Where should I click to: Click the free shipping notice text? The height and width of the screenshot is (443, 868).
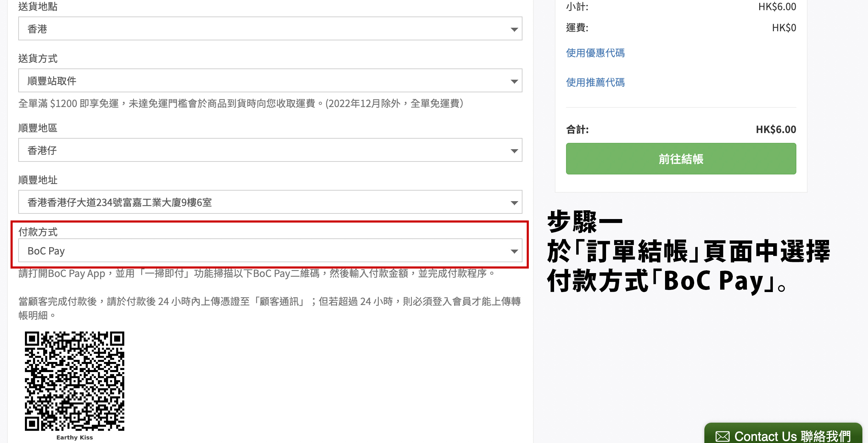click(x=241, y=104)
